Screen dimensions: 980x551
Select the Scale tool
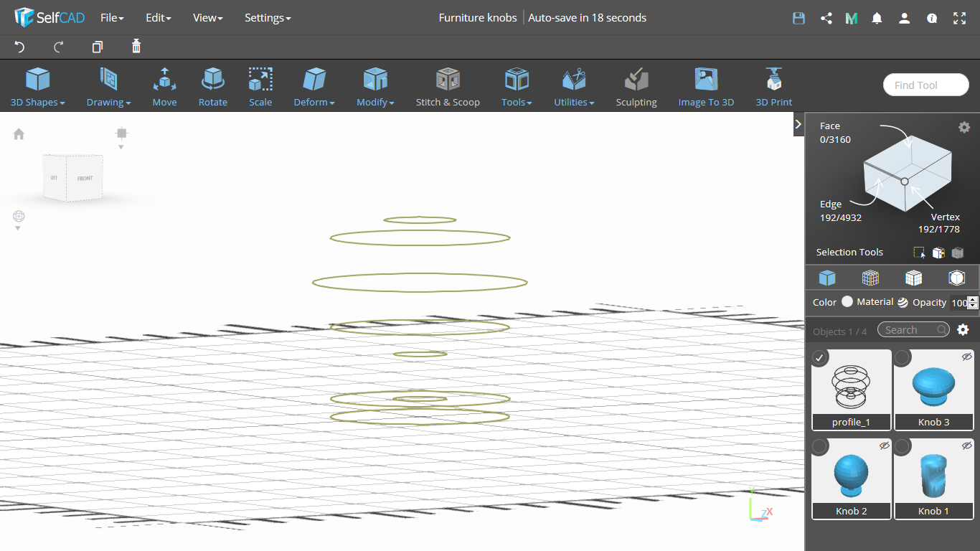coord(260,87)
